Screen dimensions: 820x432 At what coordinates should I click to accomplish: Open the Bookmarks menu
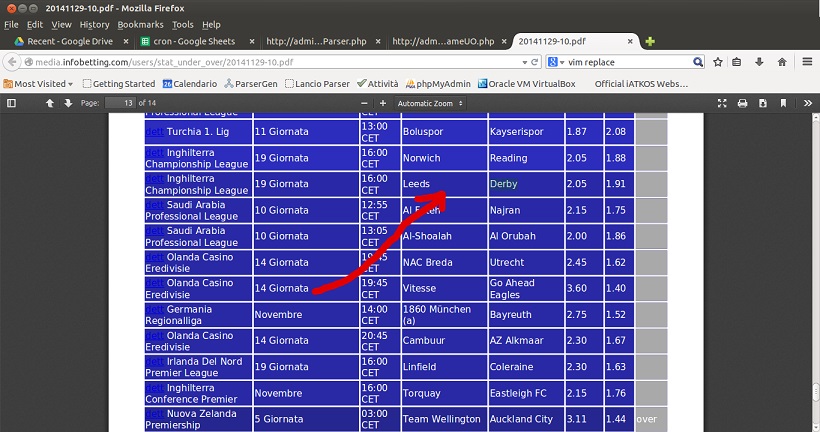click(x=140, y=25)
